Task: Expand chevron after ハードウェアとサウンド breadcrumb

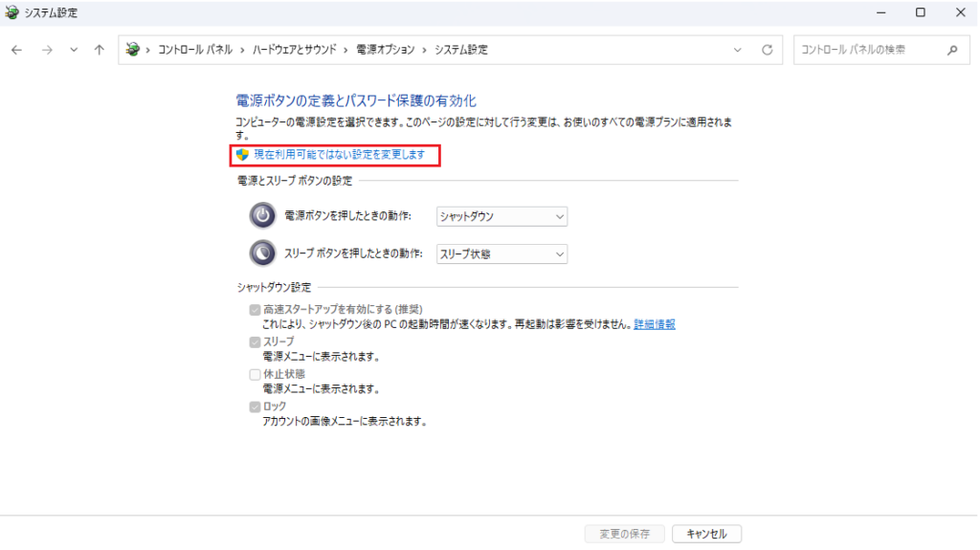Action: 346,50
